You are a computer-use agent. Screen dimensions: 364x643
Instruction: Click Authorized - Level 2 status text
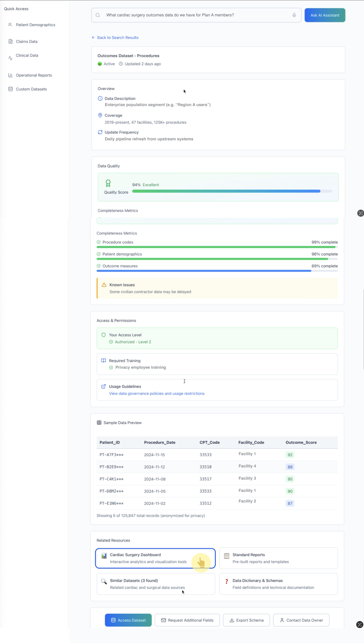point(133,342)
